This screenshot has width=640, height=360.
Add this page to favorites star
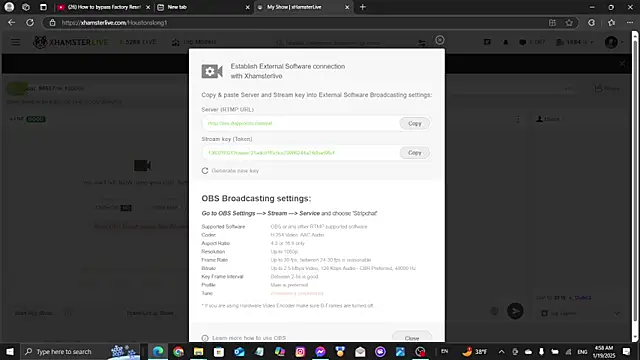click(x=569, y=22)
